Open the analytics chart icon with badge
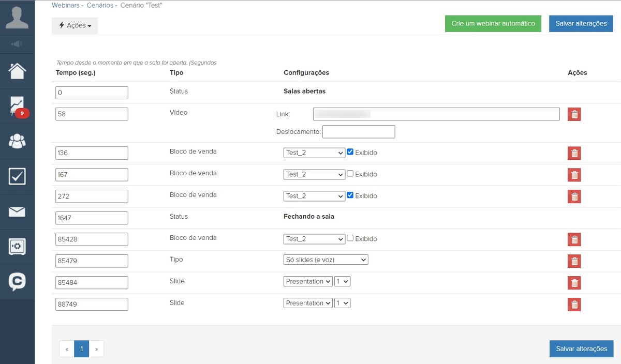The height and width of the screenshot is (364, 621). click(17, 106)
